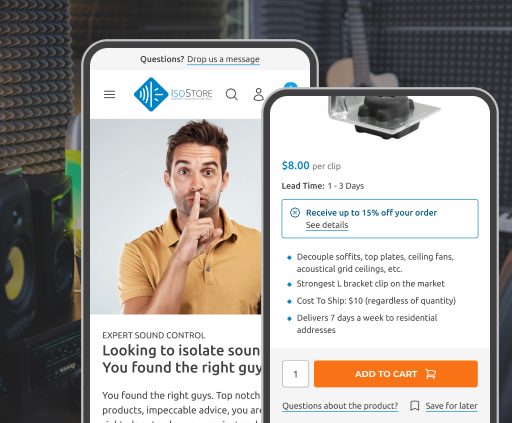
Task: Click the $8.00 per clip price
Action: coord(311,166)
